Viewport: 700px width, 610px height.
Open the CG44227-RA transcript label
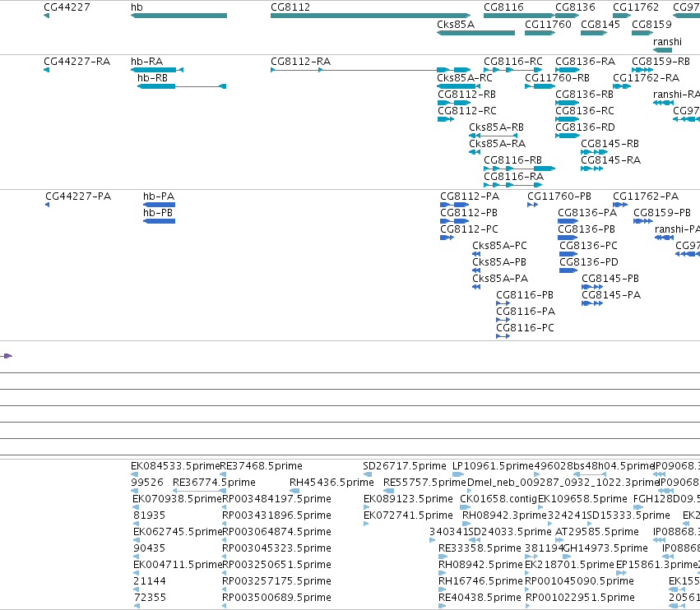[x=76, y=62]
